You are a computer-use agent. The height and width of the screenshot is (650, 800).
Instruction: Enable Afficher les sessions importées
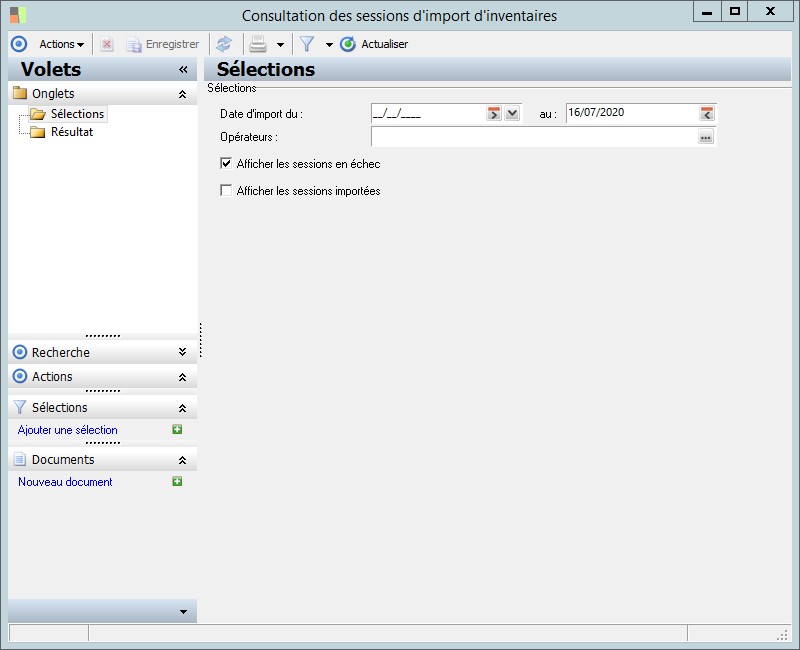tap(226, 191)
